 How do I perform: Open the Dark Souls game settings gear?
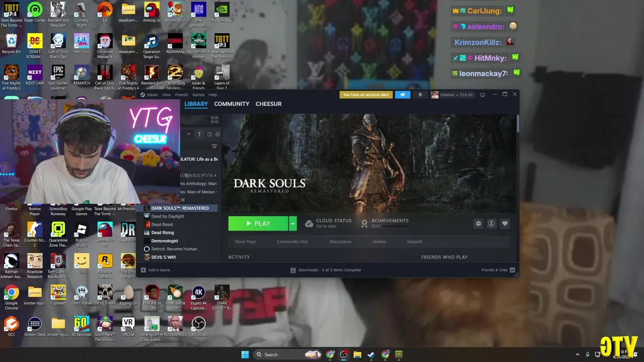[x=478, y=224]
